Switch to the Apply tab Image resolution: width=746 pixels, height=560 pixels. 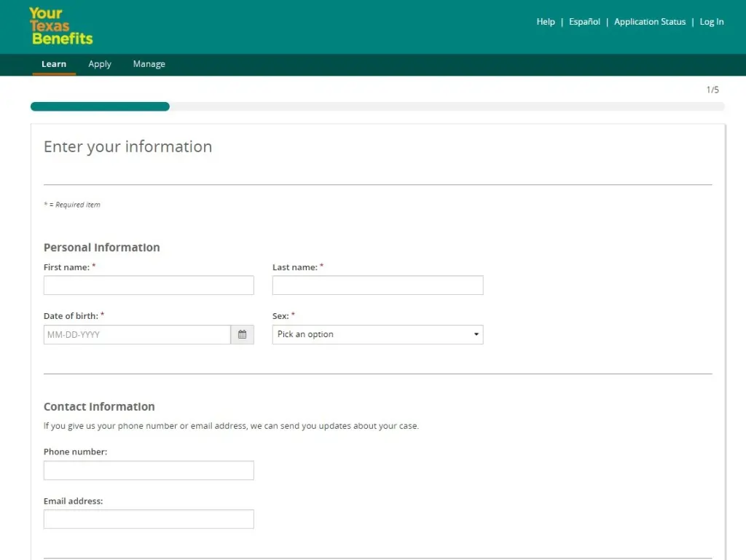pyautogui.click(x=100, y=64)
